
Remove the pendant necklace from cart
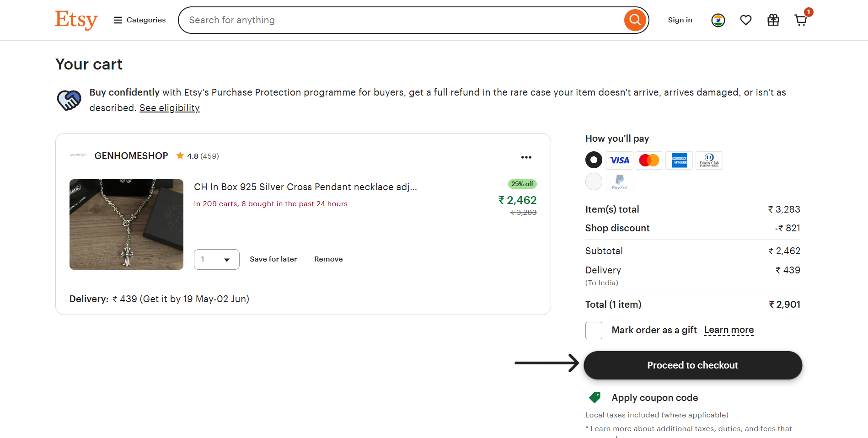[x=328, y=259]
